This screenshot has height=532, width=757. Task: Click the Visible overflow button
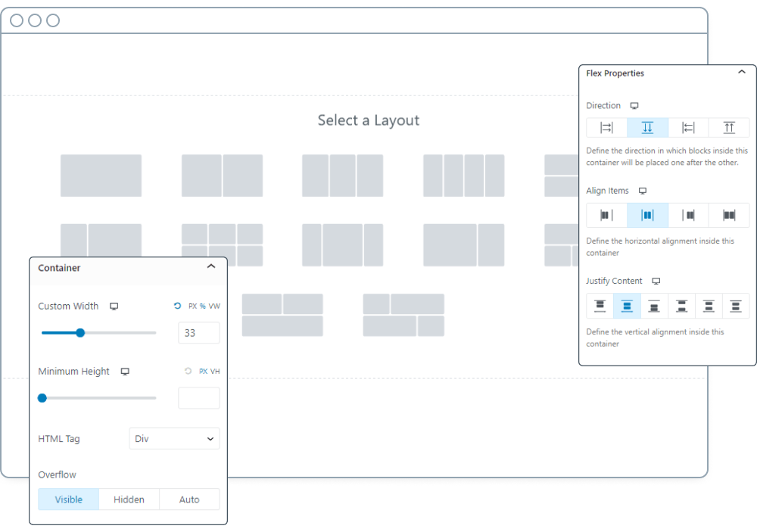tap(68, 499)
